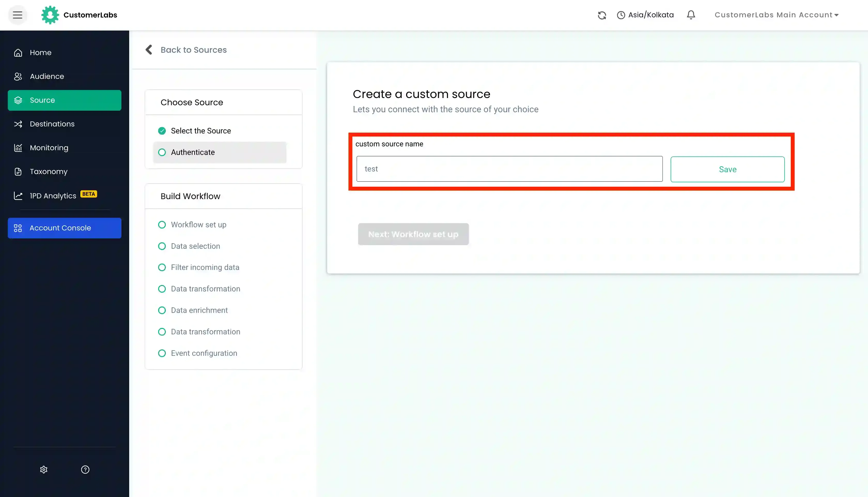
Task: Click the Destinations shuffle icon
Action: pyautogui.click(x=18, y=124)
